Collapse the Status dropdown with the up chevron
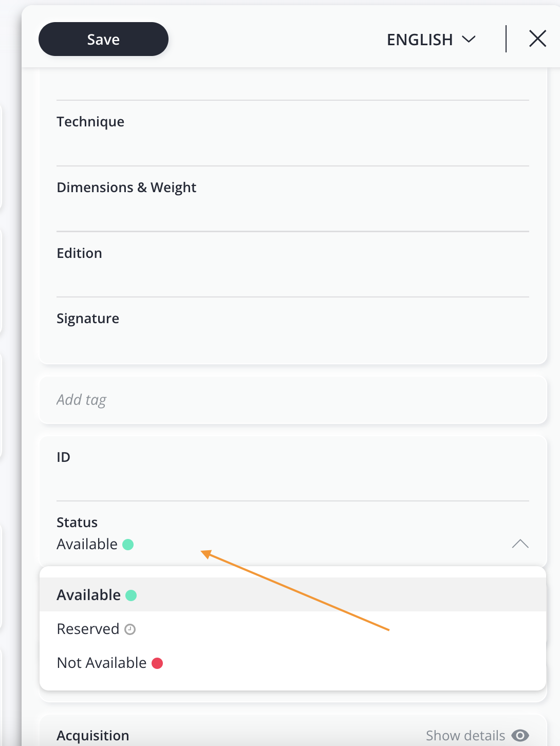Screen dimensions: 560x746 coord(520,544)
